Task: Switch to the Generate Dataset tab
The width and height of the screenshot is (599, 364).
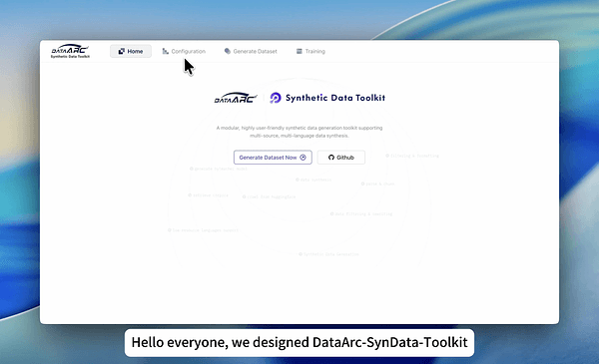Action: click(x=251, y=51)
